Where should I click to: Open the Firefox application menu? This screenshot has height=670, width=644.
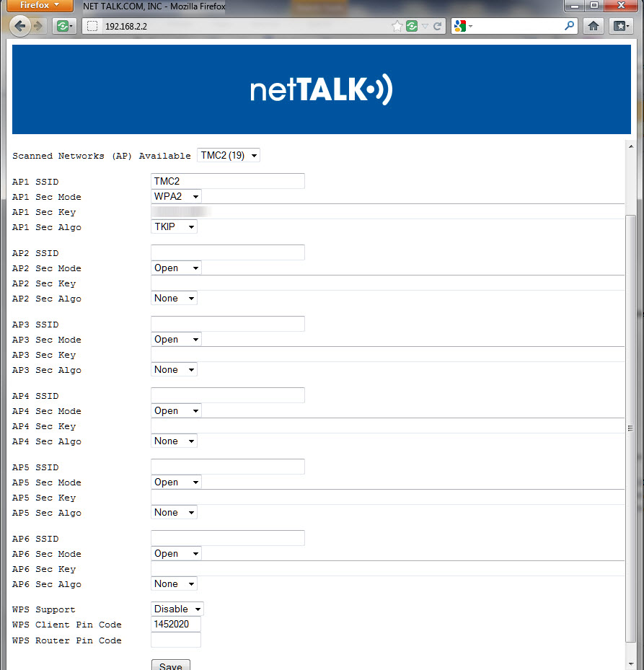pos(40,6)
